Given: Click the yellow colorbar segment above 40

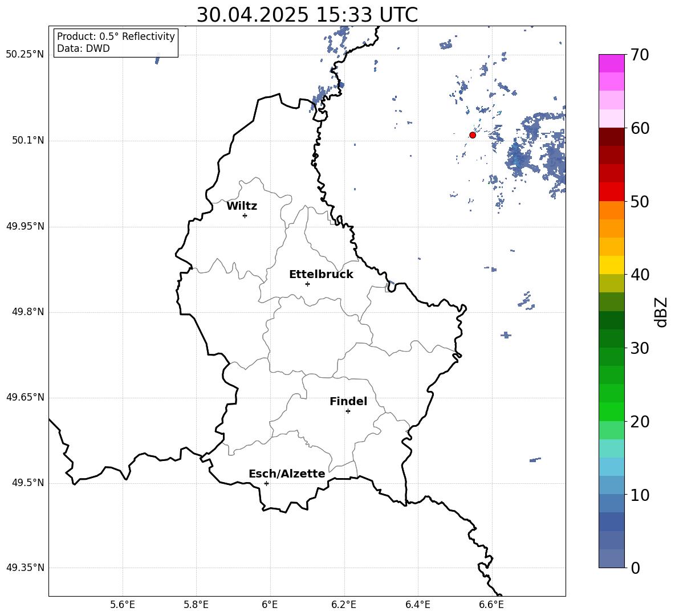Looking at the screenshot, I should [612, 265].
